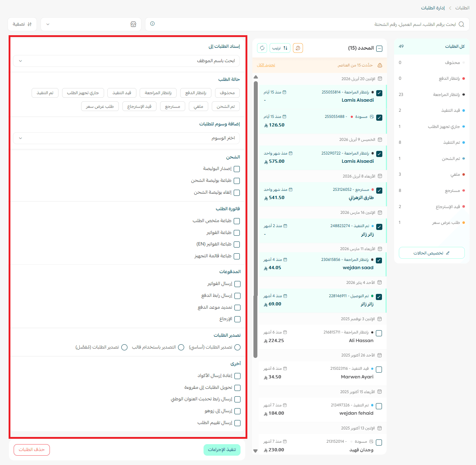Select order 216815711 Ali Hassan checkbox

[379, 333]
